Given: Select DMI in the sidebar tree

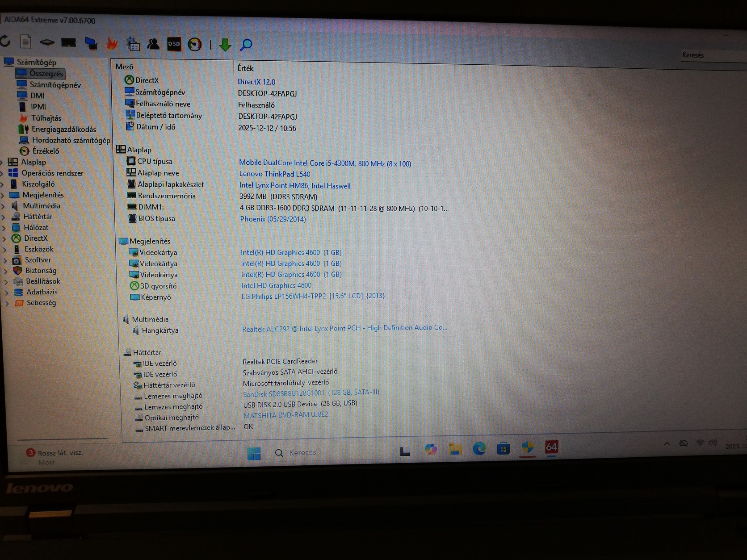Looking at the screenshot, I should point(31,96).
